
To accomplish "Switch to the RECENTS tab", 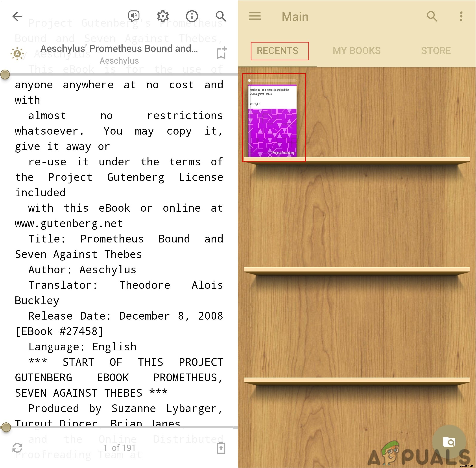I will click(278, 51).
